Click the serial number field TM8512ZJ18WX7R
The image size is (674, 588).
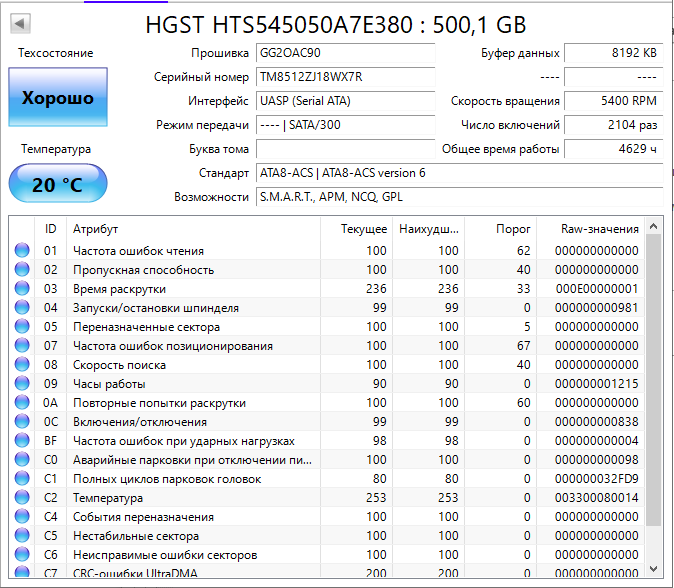[345, 77]
